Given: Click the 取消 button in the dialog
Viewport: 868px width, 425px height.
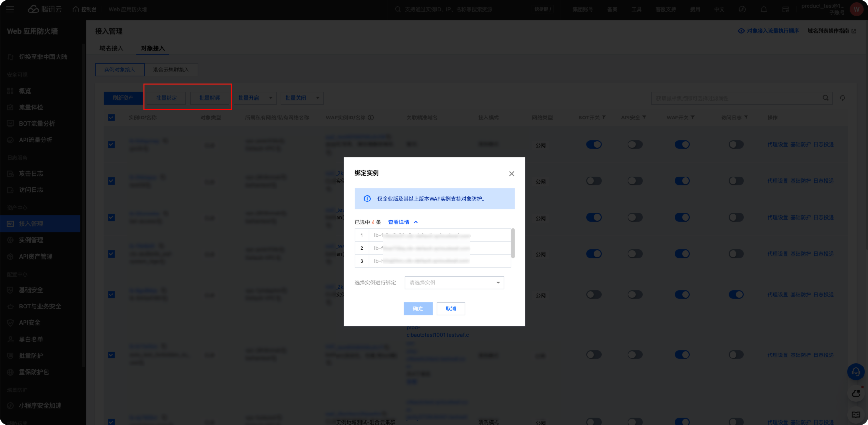Looking at the screenshot, I should [451, 308].
